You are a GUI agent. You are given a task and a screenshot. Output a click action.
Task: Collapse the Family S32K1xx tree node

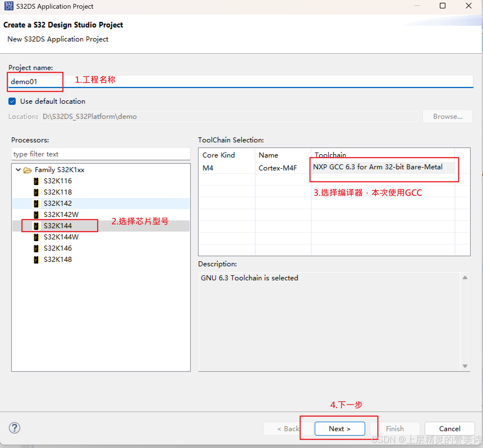pyautogui.click(x=18, y=170)
